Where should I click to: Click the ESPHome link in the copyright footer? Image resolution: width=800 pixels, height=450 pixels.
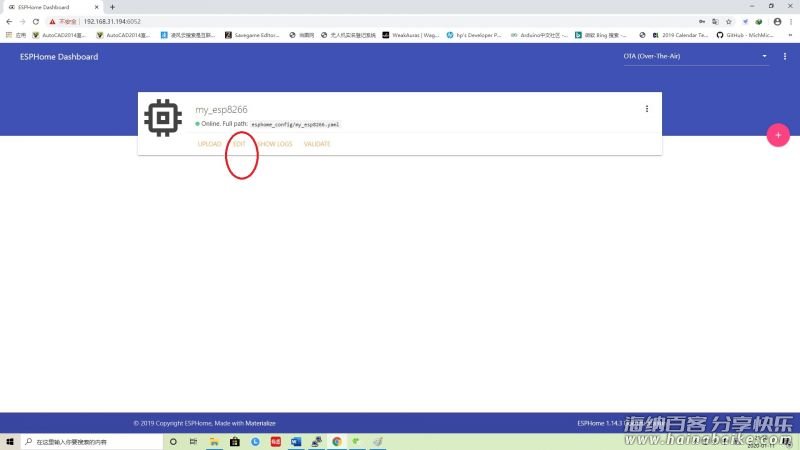[198, 423]
